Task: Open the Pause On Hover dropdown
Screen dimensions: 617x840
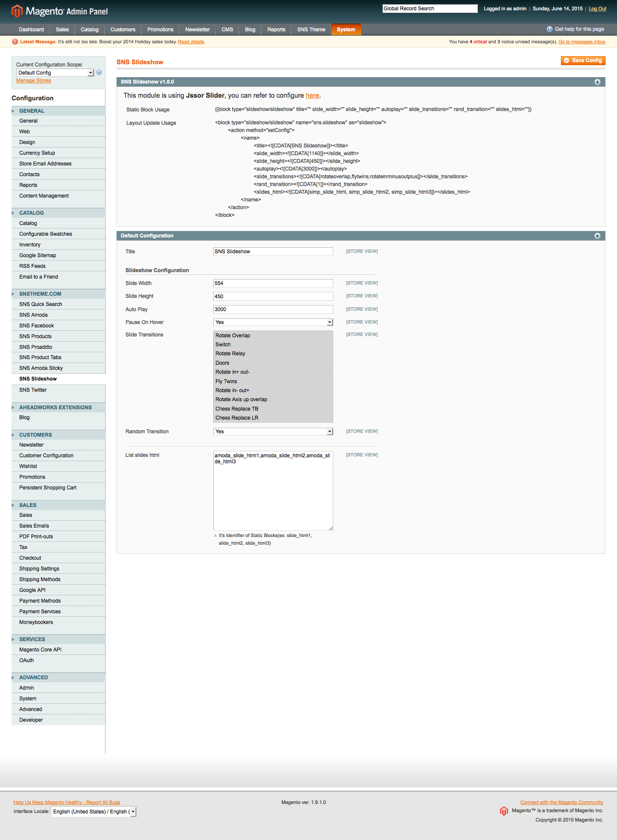Action: click(273, 322)
